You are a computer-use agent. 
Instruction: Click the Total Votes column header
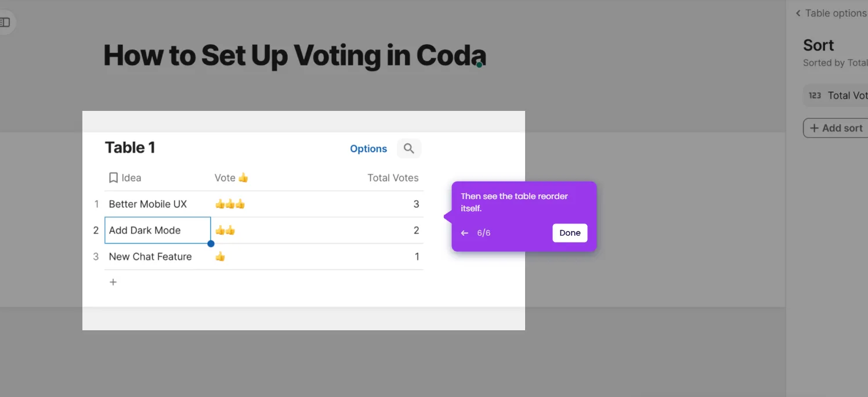(393, 178)
